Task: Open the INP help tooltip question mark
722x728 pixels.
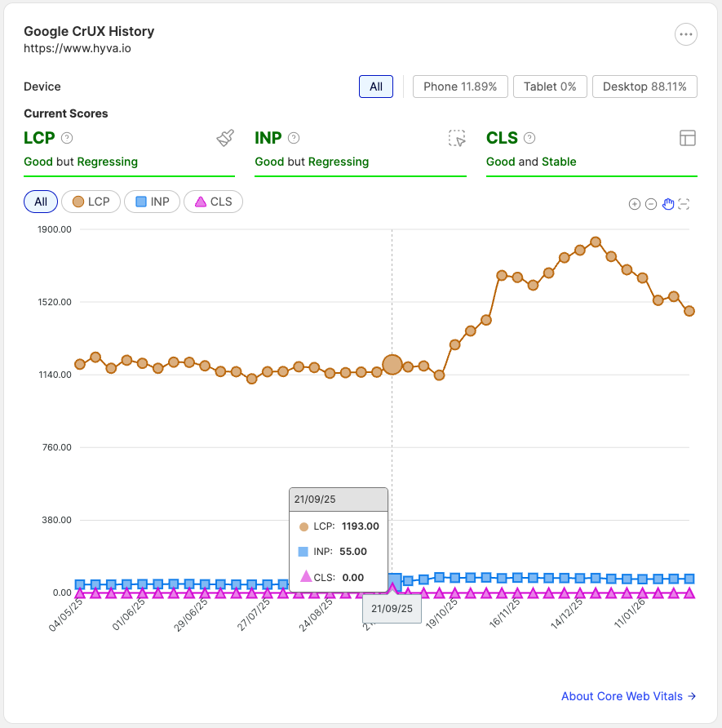Action: coord(293,138)
